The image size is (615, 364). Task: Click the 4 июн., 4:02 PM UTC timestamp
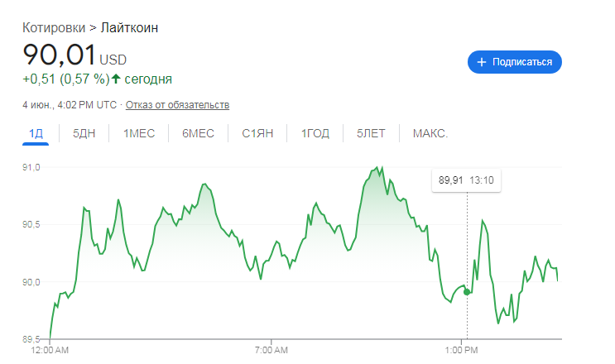click(70, 105)
